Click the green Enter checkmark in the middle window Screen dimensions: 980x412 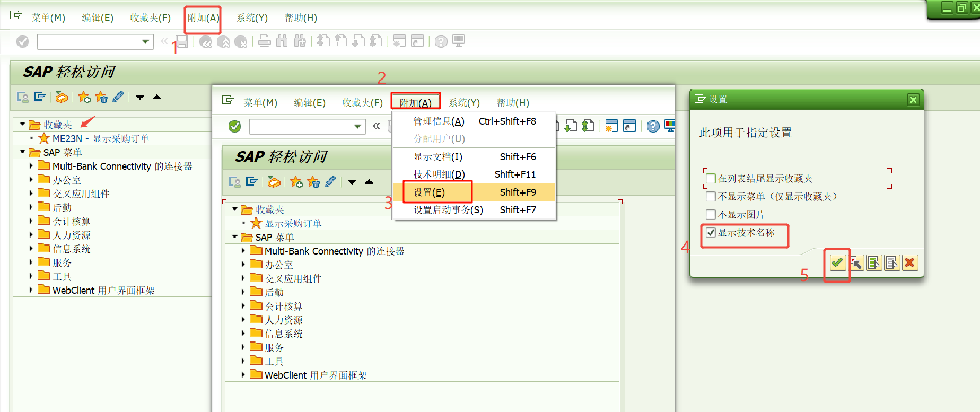(x=235, y=126)
